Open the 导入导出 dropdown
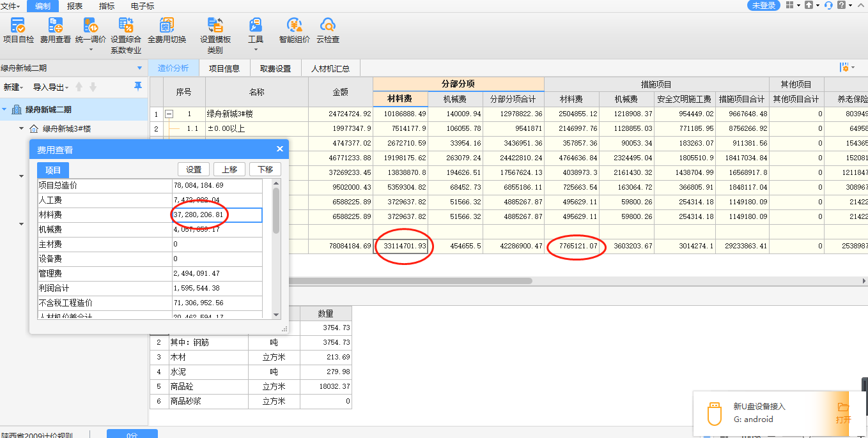This screenshot has width=868, height=438. pos(51,87)
